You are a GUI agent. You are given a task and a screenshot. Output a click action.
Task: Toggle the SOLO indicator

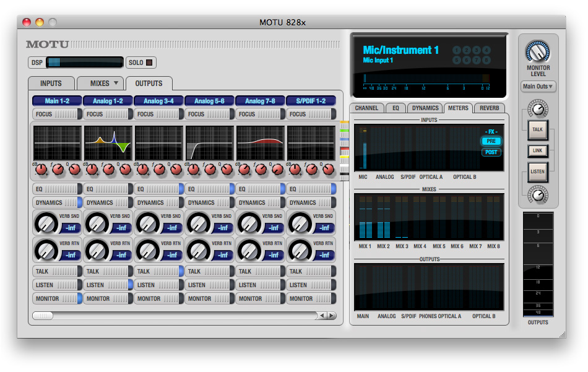pyautogui.click(x=149, y=63)
